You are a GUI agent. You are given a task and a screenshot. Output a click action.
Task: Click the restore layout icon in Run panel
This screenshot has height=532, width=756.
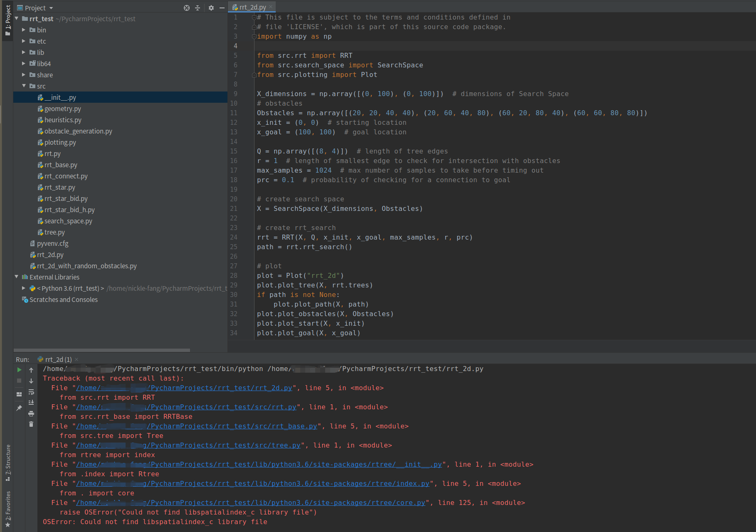click(19, 394)
